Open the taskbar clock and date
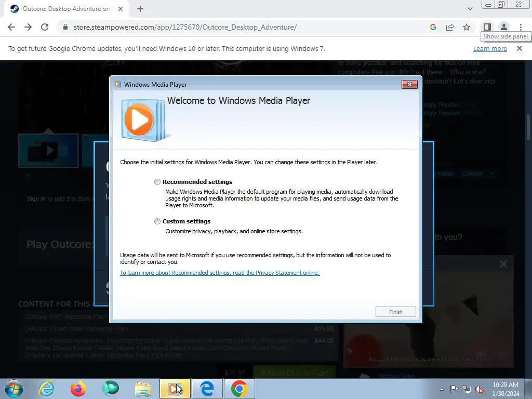 (x=506, y=389)
